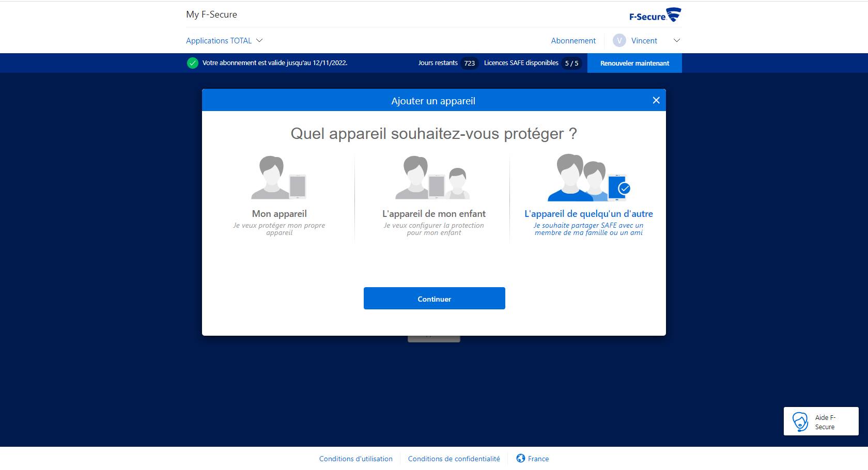Click 'Je veux protéger mon propre appareil' description
Image resolution: width=868 pixels, height=470 pixels.
(x=279, y=229)
